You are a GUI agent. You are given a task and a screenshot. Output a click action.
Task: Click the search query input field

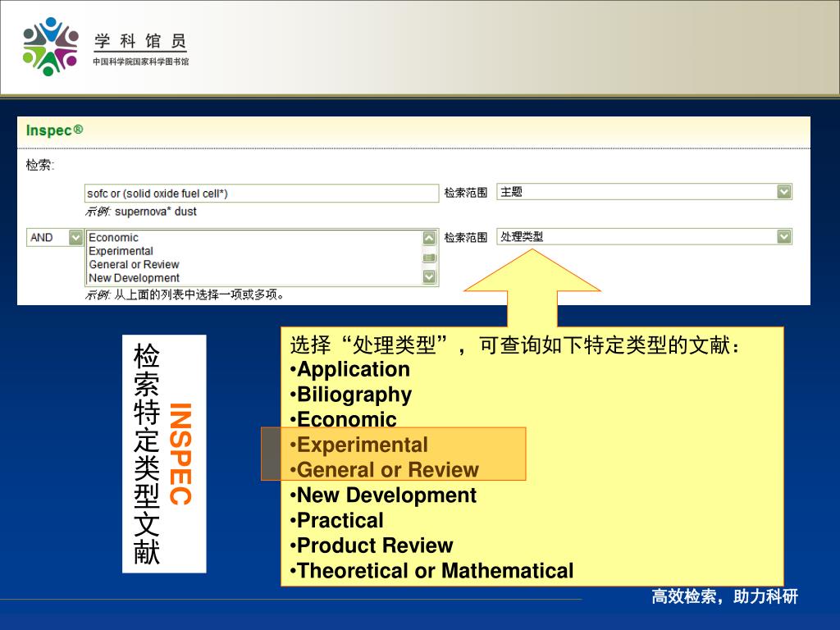click(x=262, y=194)
